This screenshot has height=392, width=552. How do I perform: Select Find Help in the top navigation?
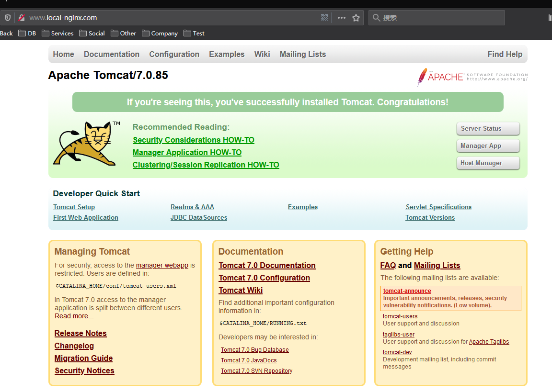(x=505, y=55)
